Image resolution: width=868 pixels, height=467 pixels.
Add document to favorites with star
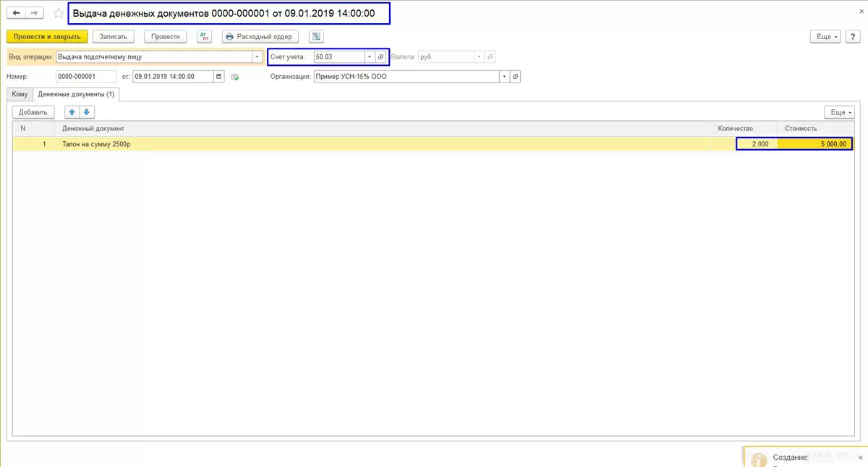(59, 13)
